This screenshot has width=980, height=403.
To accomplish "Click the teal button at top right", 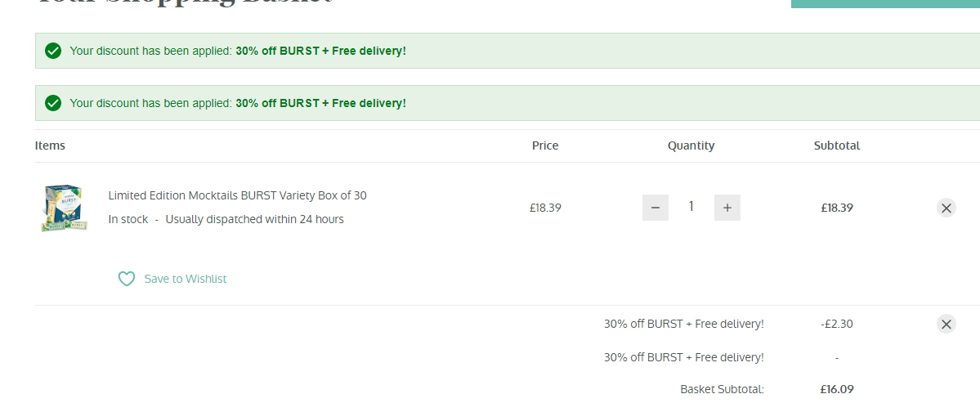I will (885, 4).
